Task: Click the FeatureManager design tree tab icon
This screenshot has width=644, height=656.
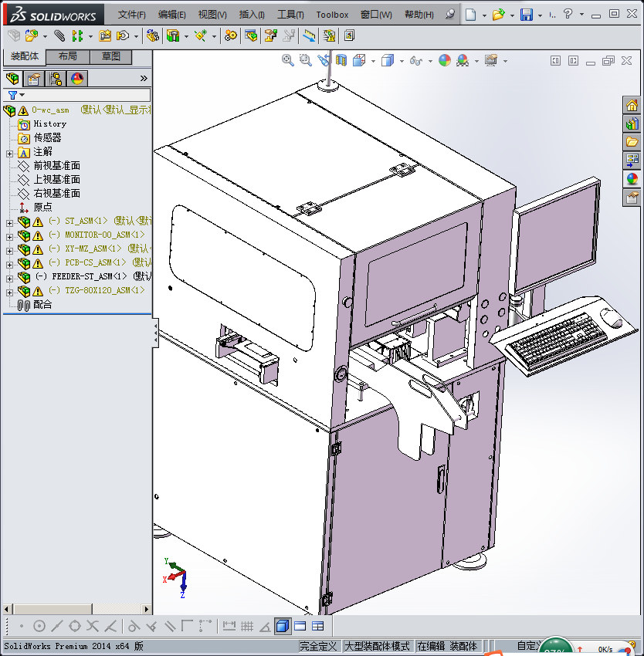Action: 12,78
